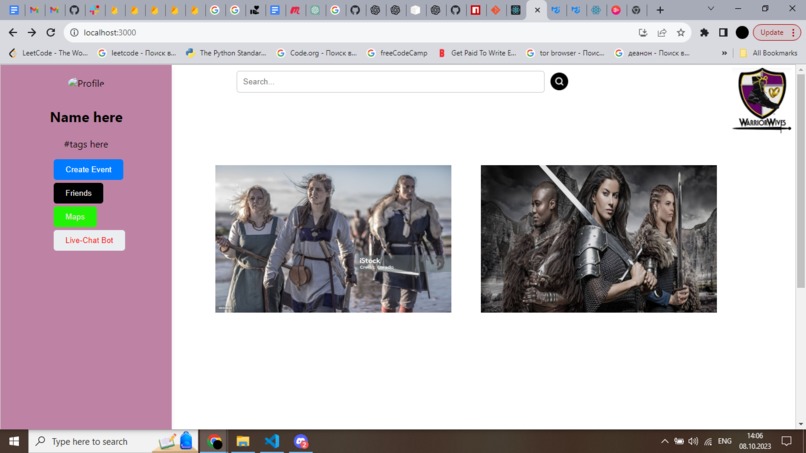Viewport: 806px width, 453px height.
Task: Click the page vertical scrollbar thumb
Action: tap(800, 180)
